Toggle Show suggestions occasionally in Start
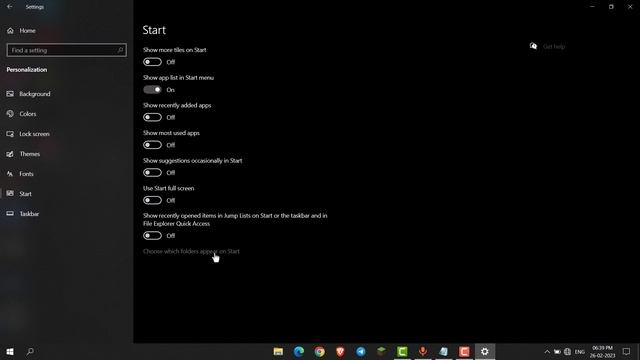This screenshot has height=360, width=640. (152, 173)
